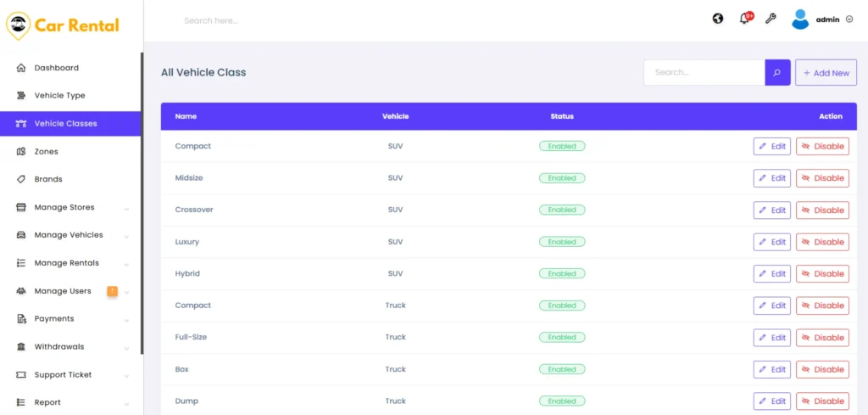Screen dimensions: 868x415
Task: Disable the Luxury vehicle class
Action: tap(822, 242)
